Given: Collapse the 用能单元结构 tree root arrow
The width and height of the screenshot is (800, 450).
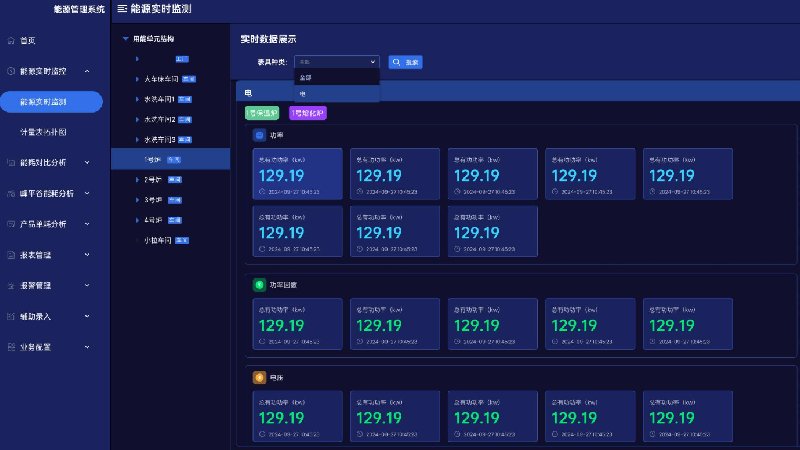Looking at the screenshot, I should tap(126, 39).
